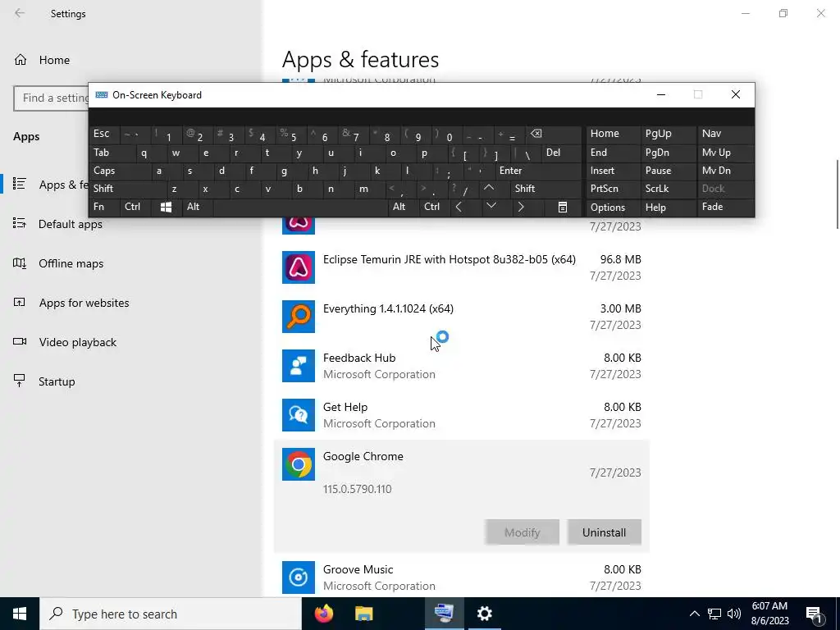840x630 pixels.
Task: Click Backspace key on On-Screen Keyboard
Action: click(x=554, y=134)
